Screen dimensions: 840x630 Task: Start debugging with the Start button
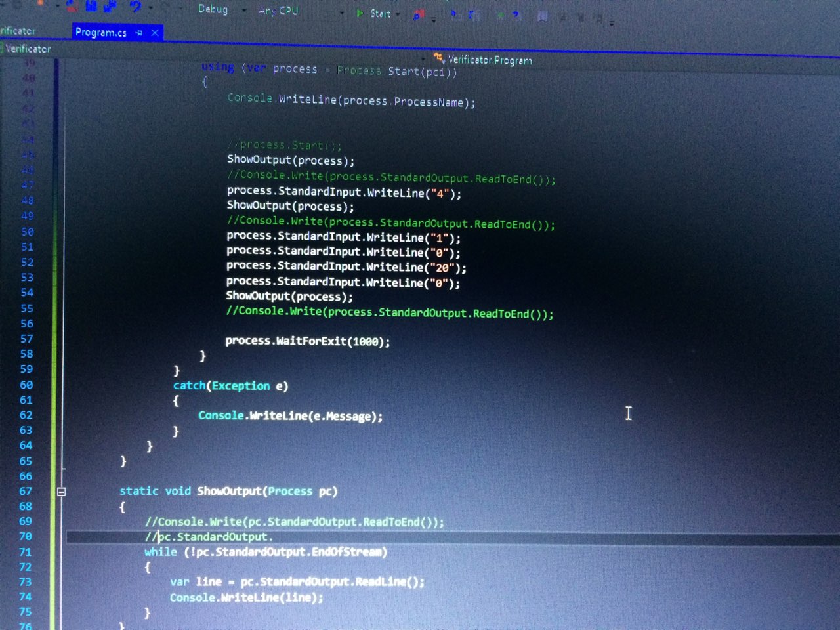click(374, 13)
